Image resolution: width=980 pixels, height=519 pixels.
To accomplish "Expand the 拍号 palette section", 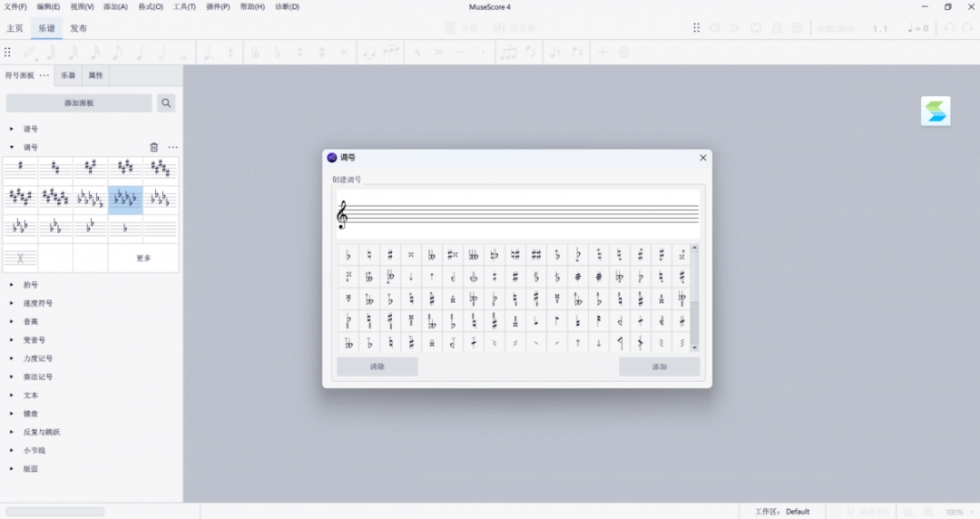I will coord(12,285).
